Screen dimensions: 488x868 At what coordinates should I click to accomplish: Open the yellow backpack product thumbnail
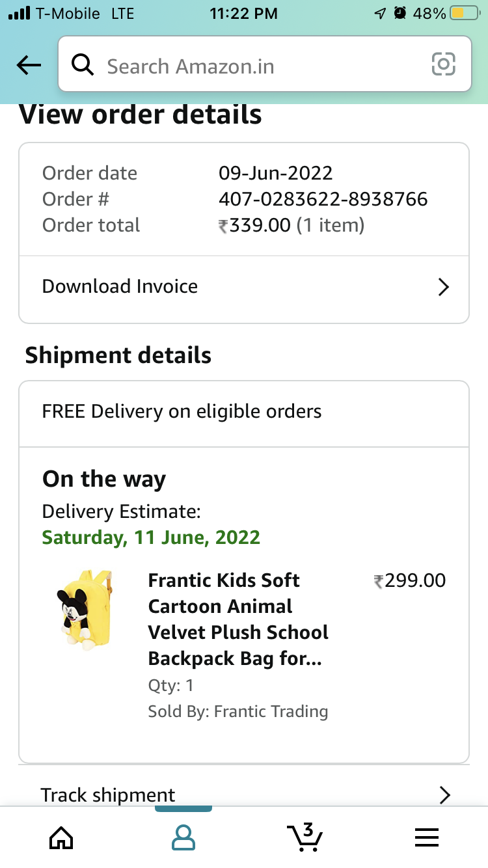[83, 608]
